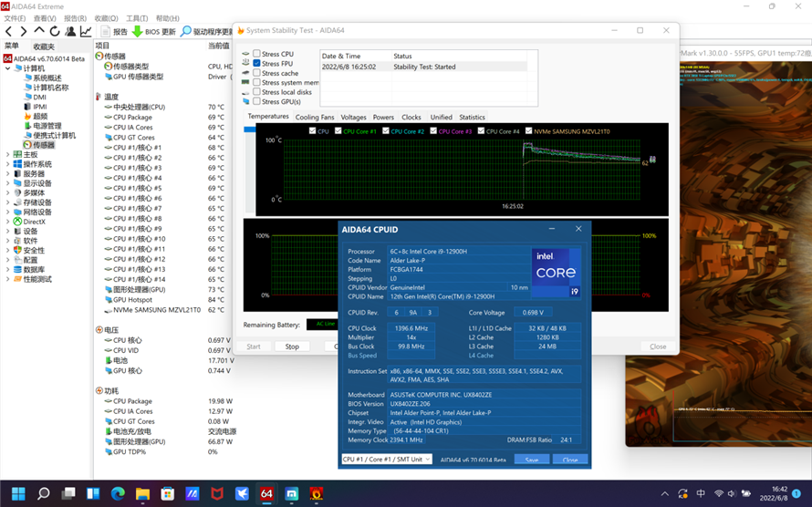Click the Stop button in stability test

pos(292,347)
